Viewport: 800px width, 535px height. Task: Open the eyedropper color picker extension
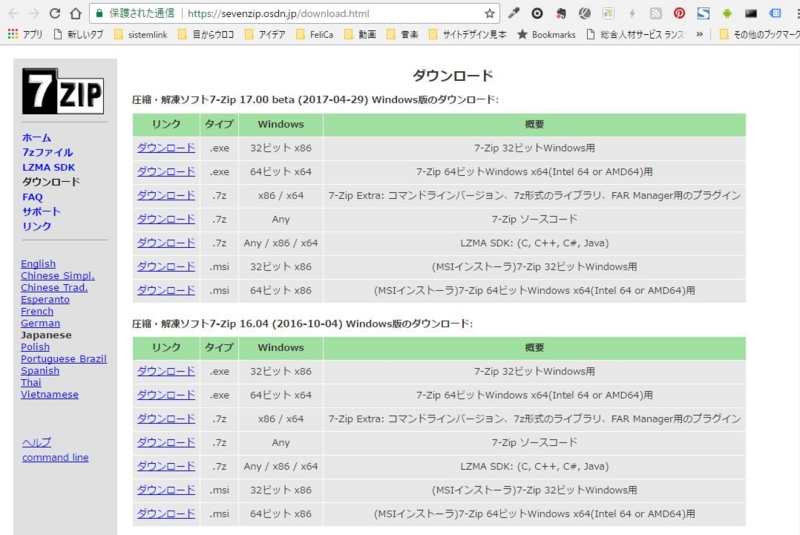[514, 14]
